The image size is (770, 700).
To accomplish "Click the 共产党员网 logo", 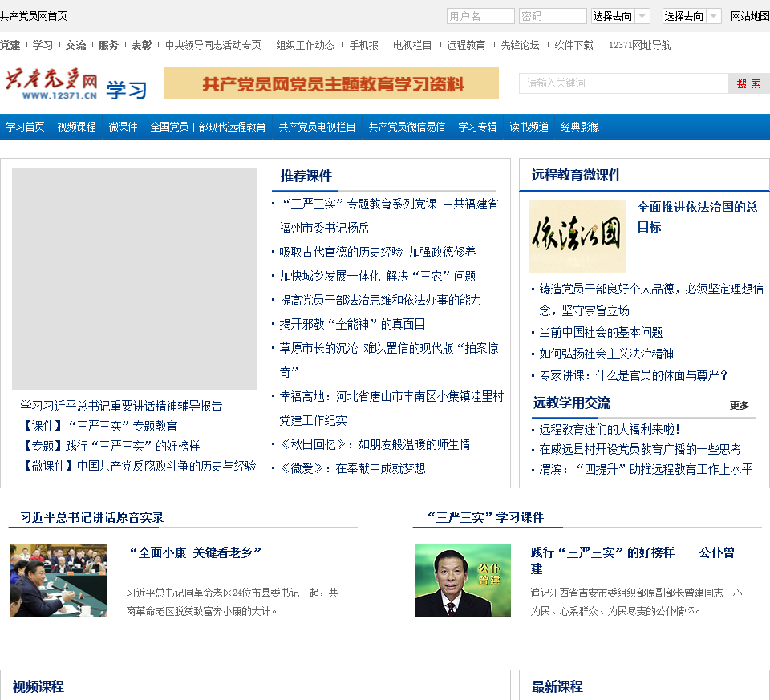I will [51, 83].
